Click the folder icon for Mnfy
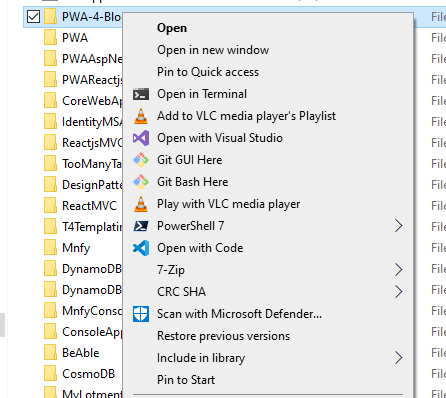The height and width of the screenshot is (398, 446). 50,248
